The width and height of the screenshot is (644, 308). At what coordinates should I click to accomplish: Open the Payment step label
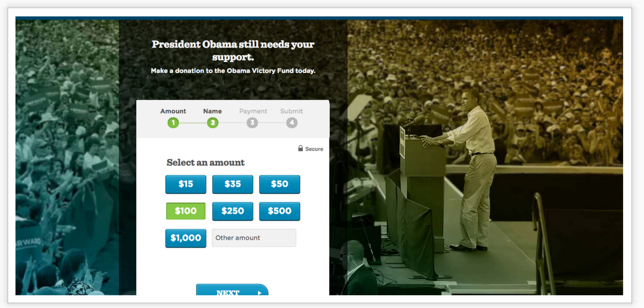[253, 111]
